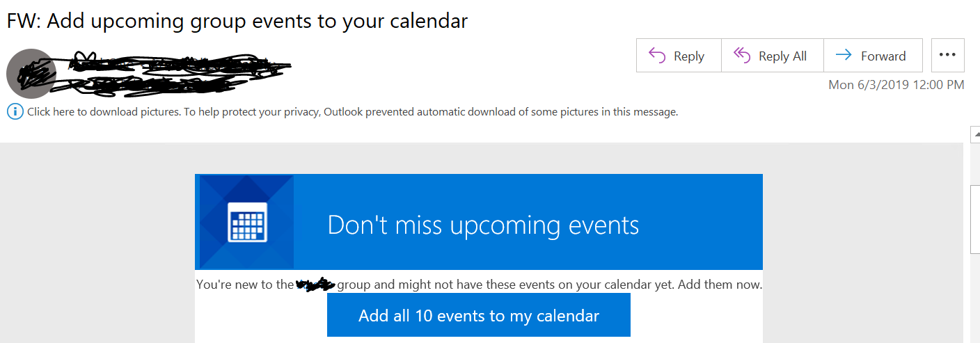Click the Reply All text label

[782, 56]
